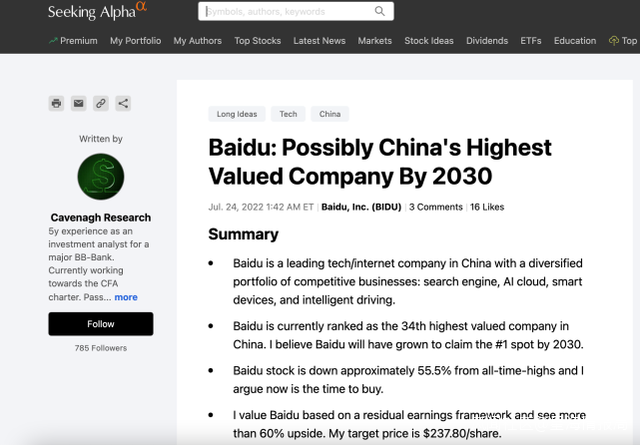Select Latest News in navigation
Viewport: 640px width, 445px height.
click(319, 41)
